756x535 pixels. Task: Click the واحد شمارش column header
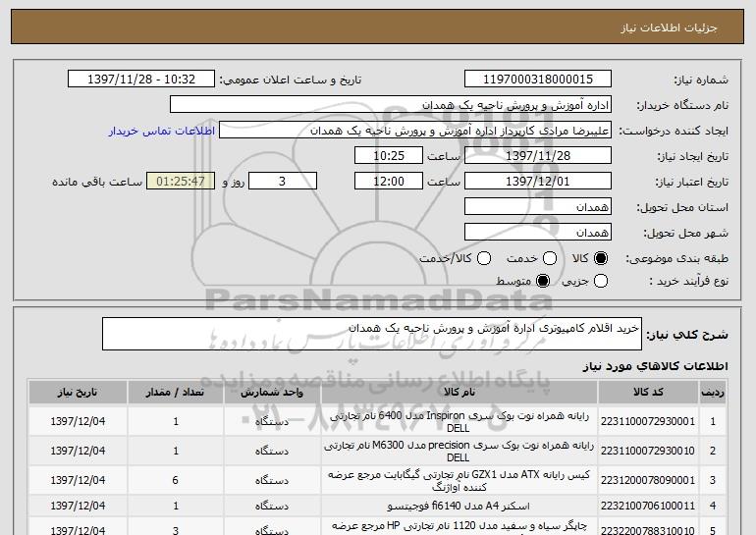coord(272,393)
